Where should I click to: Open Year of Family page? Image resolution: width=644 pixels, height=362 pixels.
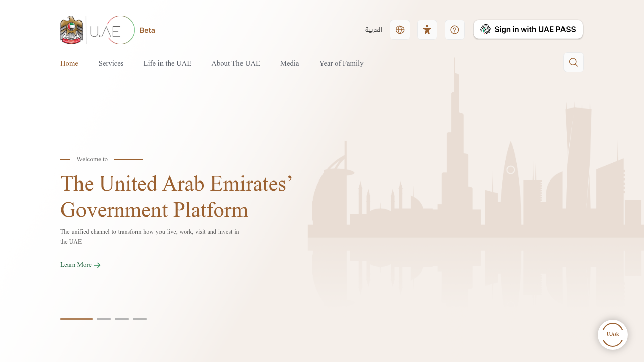(x=342, y=63)
